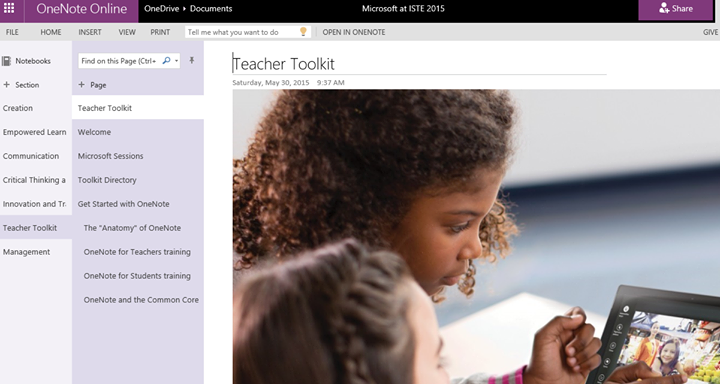Click the search magnifier icon
The width and height of the screenshot is (720, 384).
[166, 61]
